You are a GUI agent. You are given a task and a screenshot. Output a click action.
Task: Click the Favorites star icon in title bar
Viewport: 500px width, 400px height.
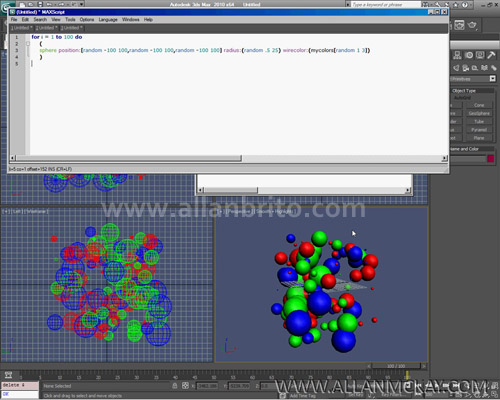456,5
